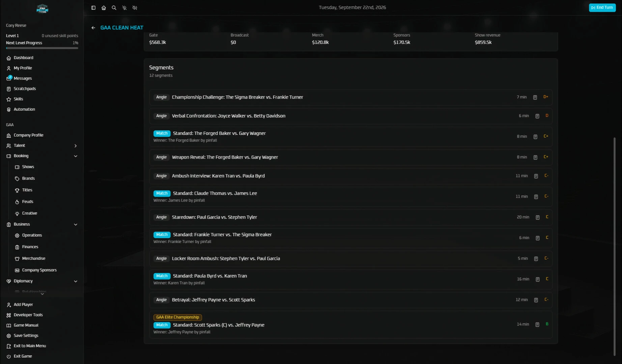The height and width of the screenshot is (364, 622).
Task: Toggle the effects-off icon in toolbar
Action: 124,8
